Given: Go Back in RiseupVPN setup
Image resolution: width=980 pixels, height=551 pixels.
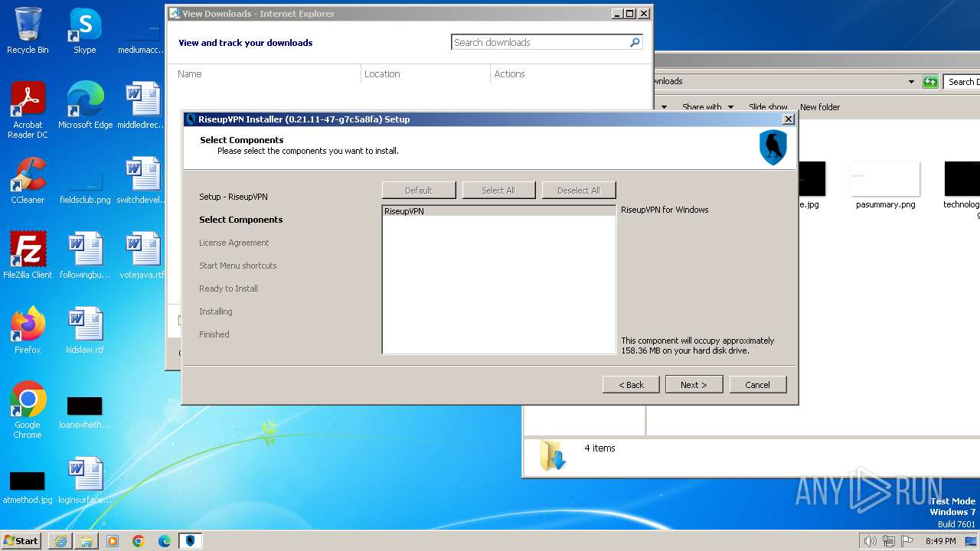Looking at the screenshot, I should pyautogui.click(x=631, y=385).
